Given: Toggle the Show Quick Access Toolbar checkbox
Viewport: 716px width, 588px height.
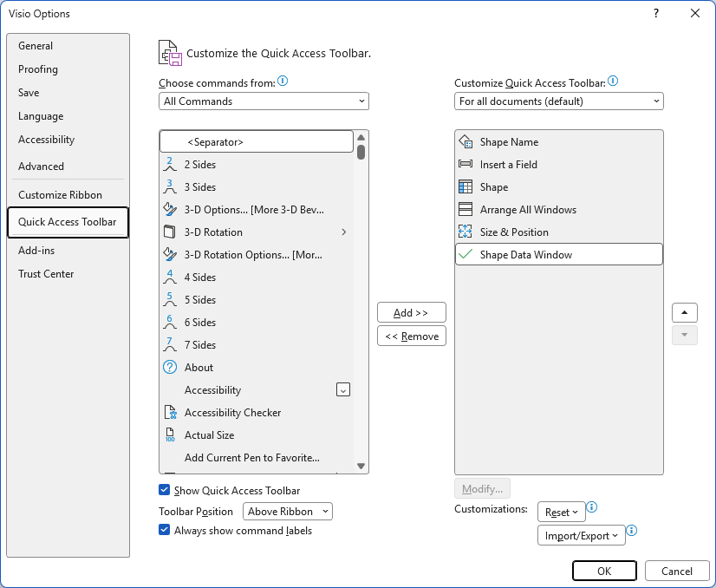Looking at the screenshot, I should click(165, 490).
